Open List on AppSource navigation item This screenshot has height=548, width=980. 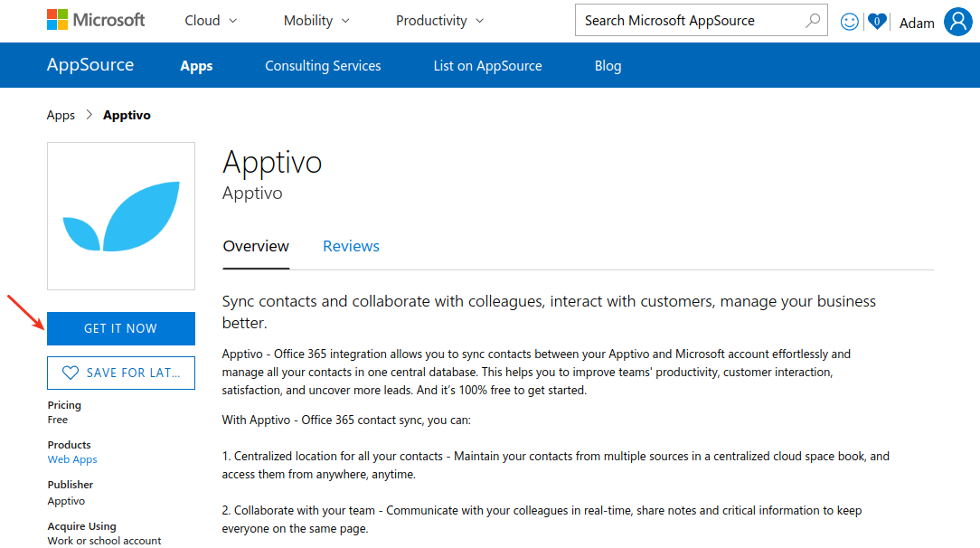pos(487,66)
